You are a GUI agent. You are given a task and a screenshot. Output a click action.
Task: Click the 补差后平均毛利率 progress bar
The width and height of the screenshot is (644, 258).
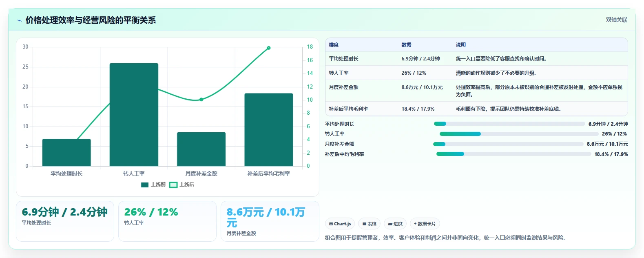click(514, 154)
